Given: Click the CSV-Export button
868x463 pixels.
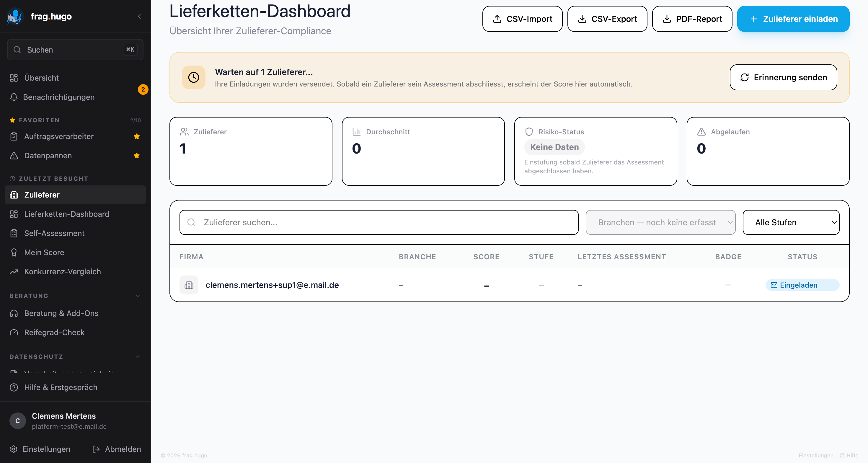Looking at the screenshot, I should click(x=607, y=19).
